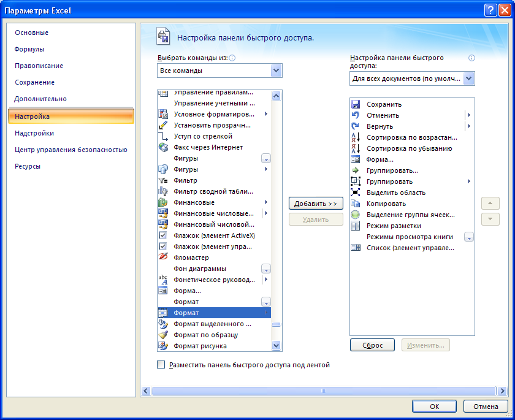This screenshot has height=420, width=515.
Task: Click the horizontal scrollbar at dialog bottom
Action: coord(324,391)
